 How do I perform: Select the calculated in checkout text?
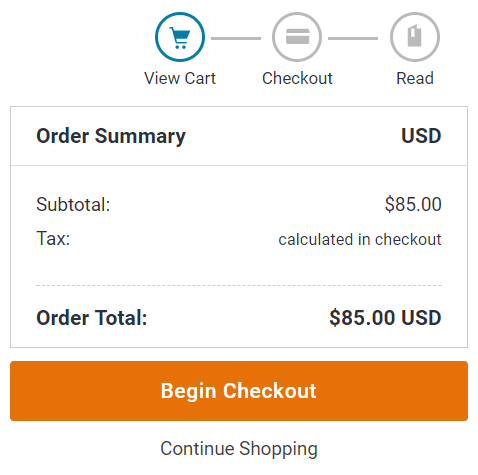pos(360,239)
